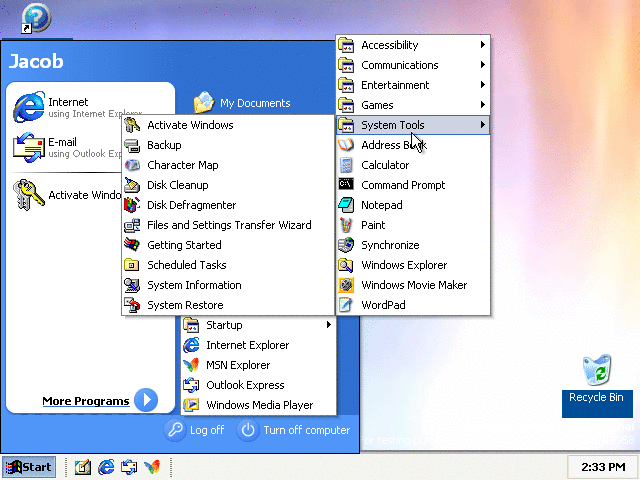Viewport: 640px width, 480px height.
Task: Open Activate Windows key icon in System Tools
Action: coord(132,125)
